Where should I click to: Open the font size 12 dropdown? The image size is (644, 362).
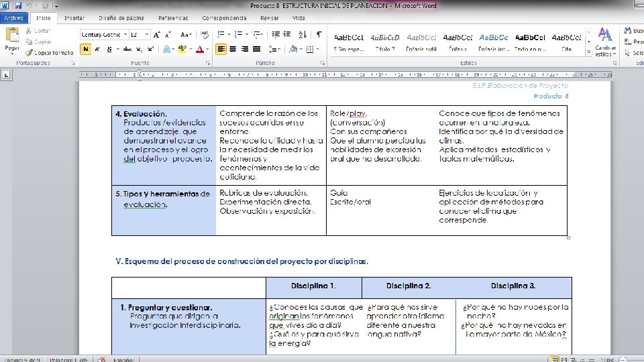click(x=147, y=35)
